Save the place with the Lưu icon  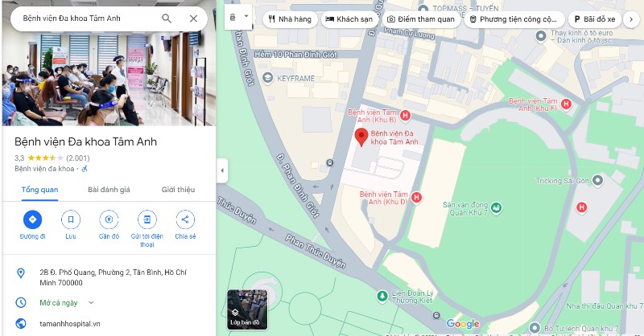pyautogui.click(x=71, y=219)
